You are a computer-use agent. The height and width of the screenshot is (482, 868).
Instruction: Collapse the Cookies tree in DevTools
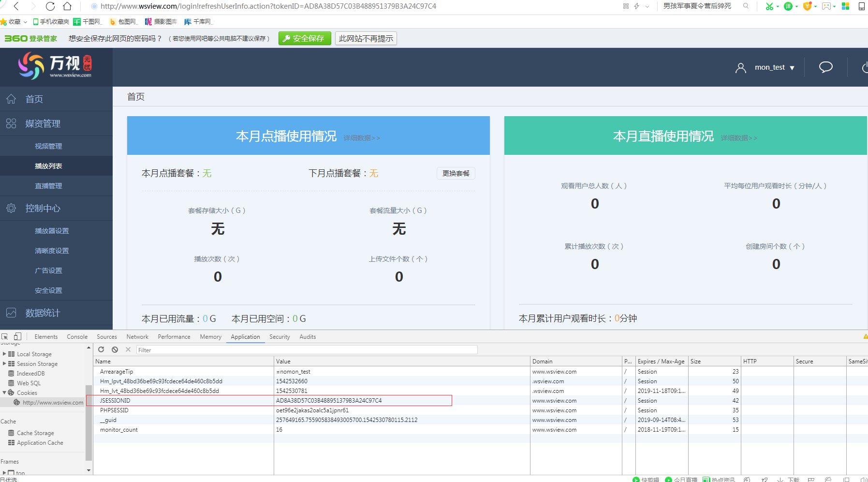pyautogui.click(x=5, y=392)
